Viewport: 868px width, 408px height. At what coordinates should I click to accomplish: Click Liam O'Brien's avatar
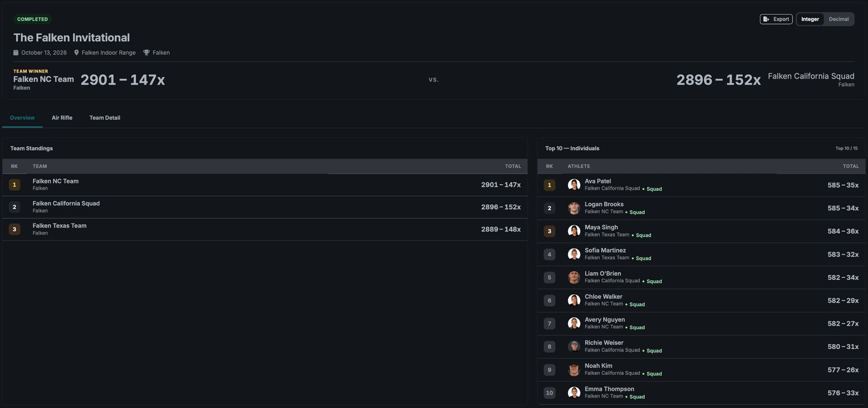click(x=574, y=277)
